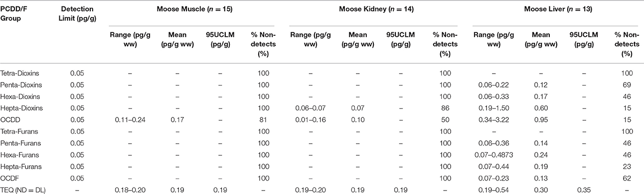Click the Penta-Dioxins row label
The width and height of the screenshot is (644, 194).
(x=22, y=85)
